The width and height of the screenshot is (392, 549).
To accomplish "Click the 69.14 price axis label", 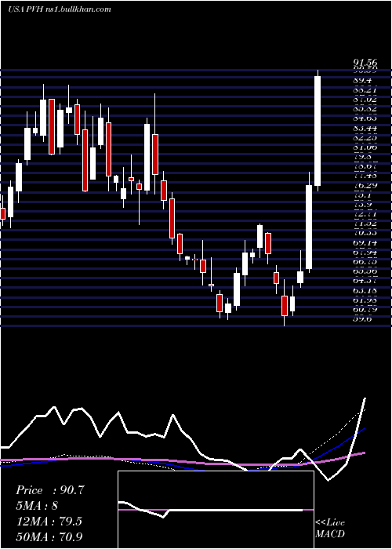I will point(365,242).
